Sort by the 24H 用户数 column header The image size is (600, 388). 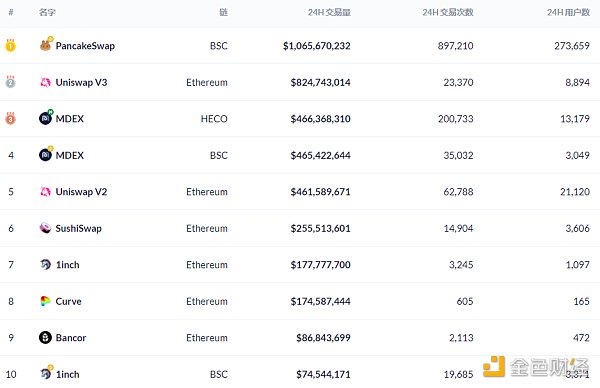point(568,12)
